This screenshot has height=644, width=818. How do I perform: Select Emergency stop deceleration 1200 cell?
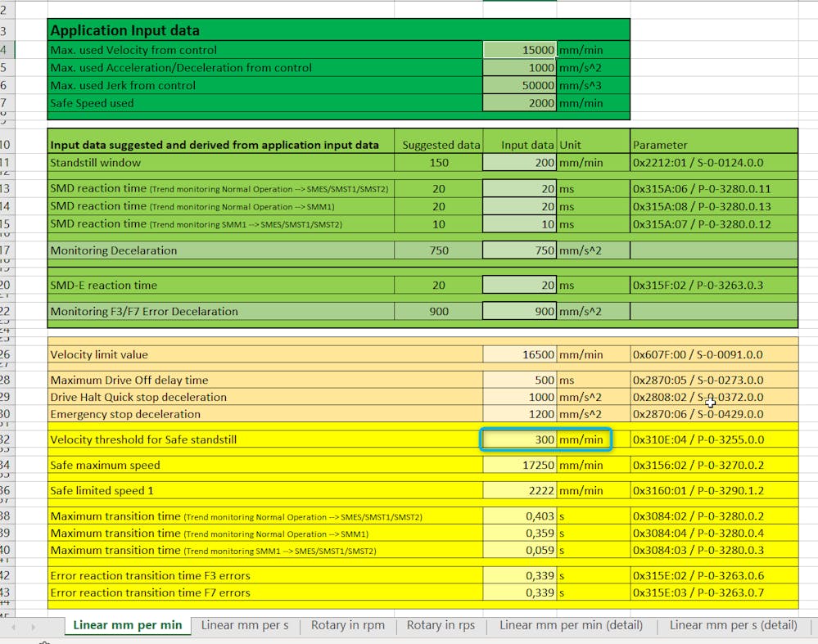click(520, 414)
